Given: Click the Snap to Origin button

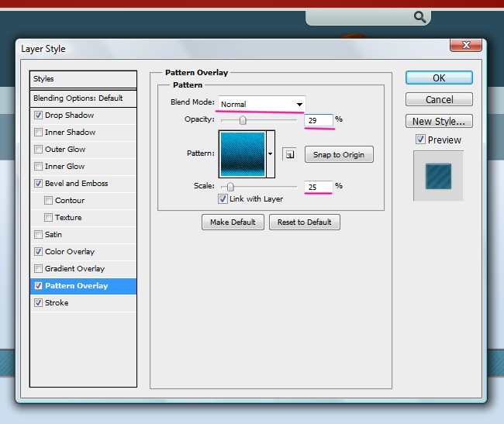Looking at the screenshot, I should [x=338, y=154].
